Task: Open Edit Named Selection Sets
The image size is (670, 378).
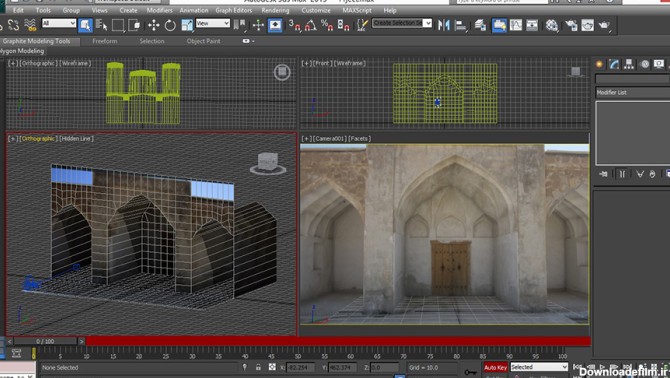Action: [362, 25]
